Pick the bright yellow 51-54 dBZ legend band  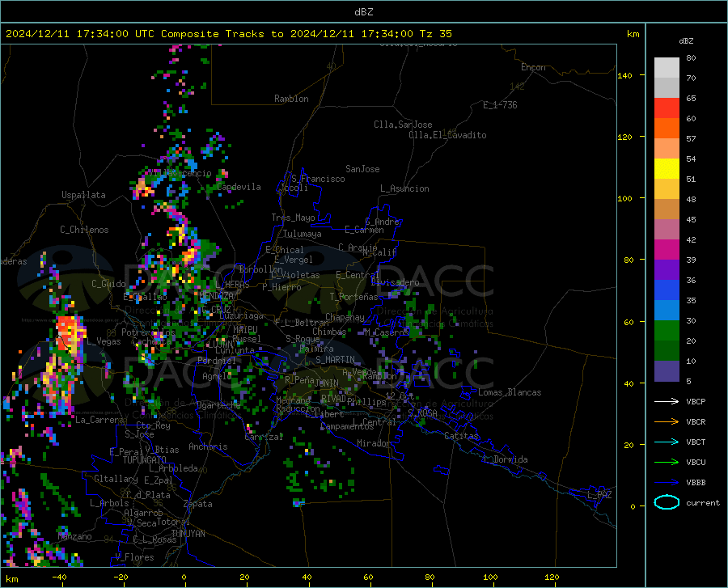[667, 169]
